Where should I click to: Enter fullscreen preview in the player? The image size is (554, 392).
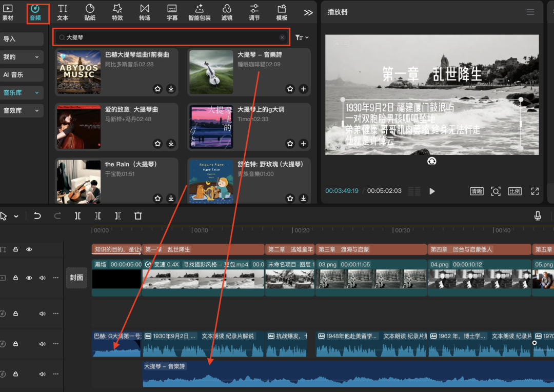tap(535, 191)
